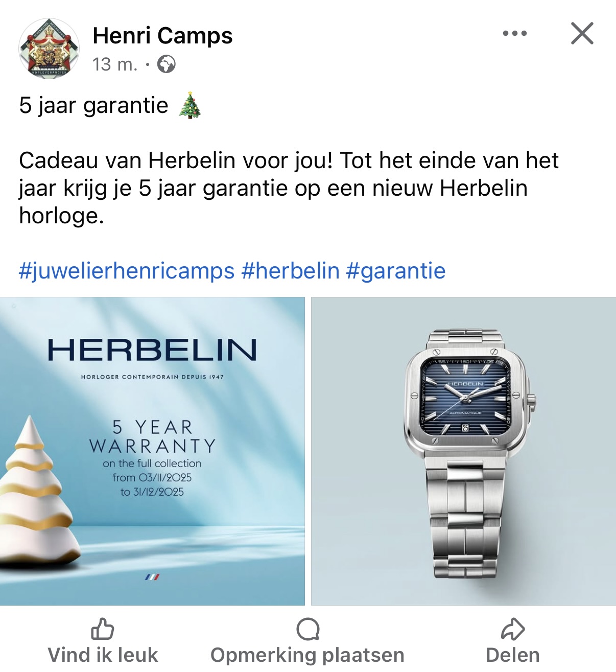Open Henri Camps profile picture
616x672 pixels.
point(49,49)
